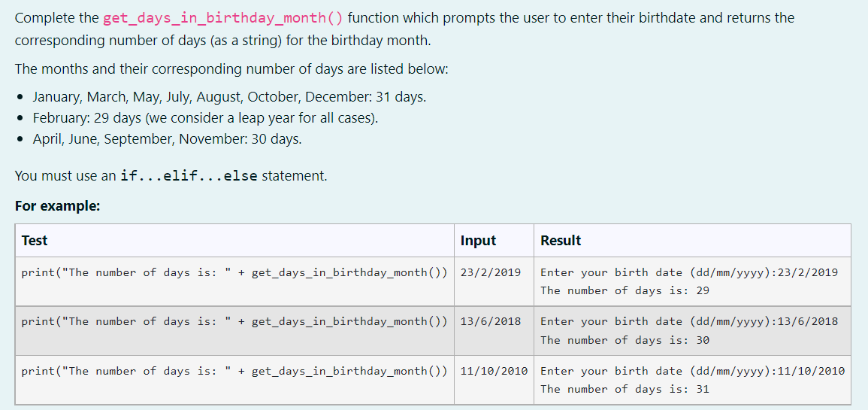Click the result line ending with 13/6/2018

689,321
